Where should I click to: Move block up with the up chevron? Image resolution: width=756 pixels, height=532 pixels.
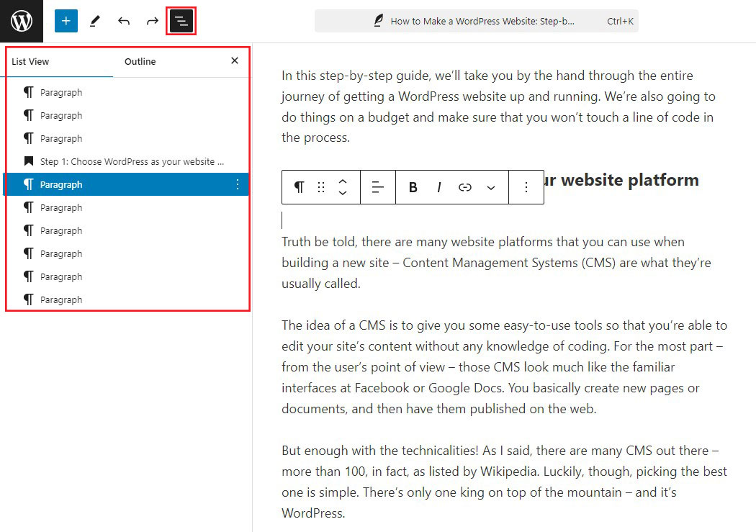click(343, 181)
